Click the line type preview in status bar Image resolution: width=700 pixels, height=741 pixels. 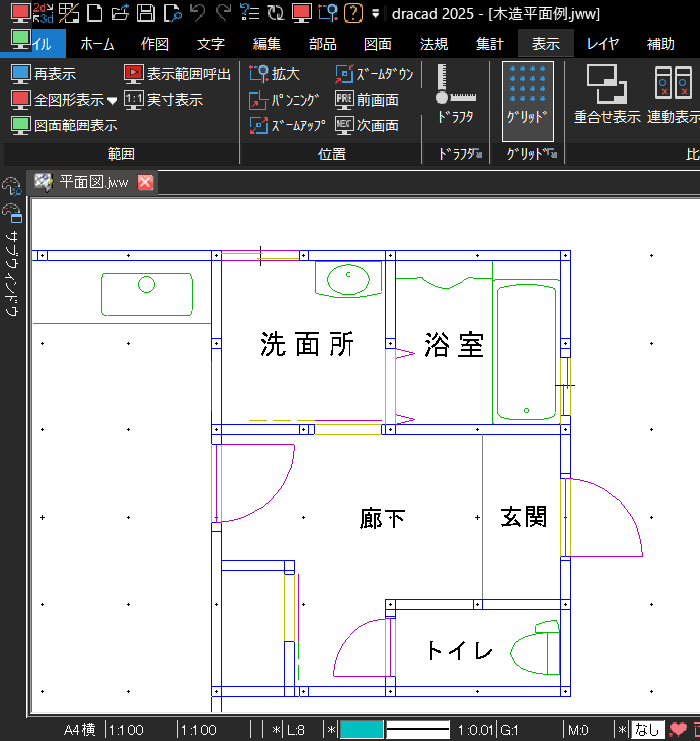[418, 730]
